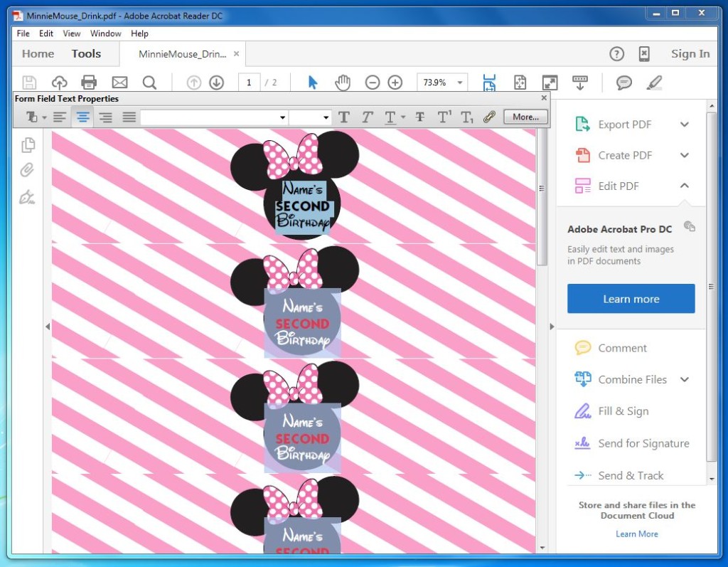The width and height of the screenshot is (728, 567).
Task: Collapse the Edit PDF section
Action: pyautogui.click(x=684, y=186)
